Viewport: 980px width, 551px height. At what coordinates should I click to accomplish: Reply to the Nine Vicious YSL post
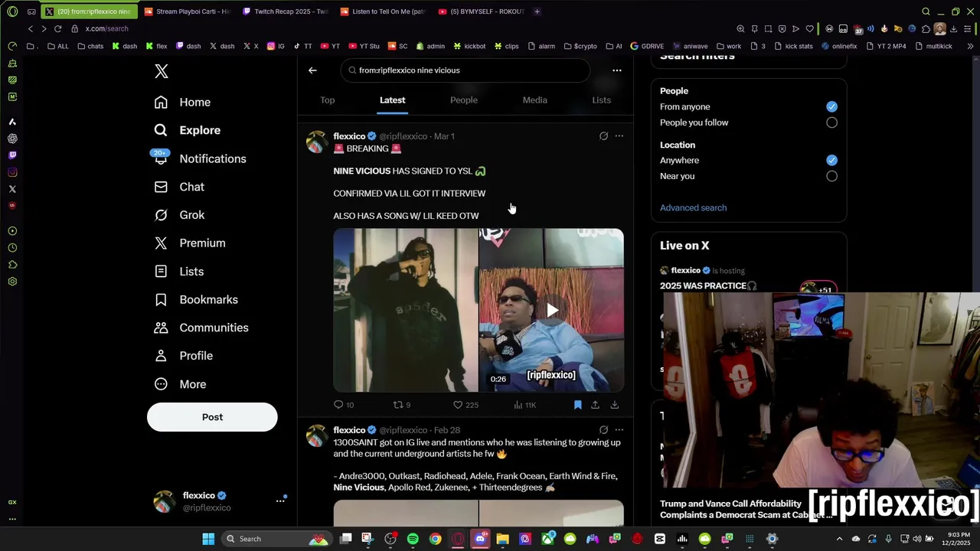[344, 405]
